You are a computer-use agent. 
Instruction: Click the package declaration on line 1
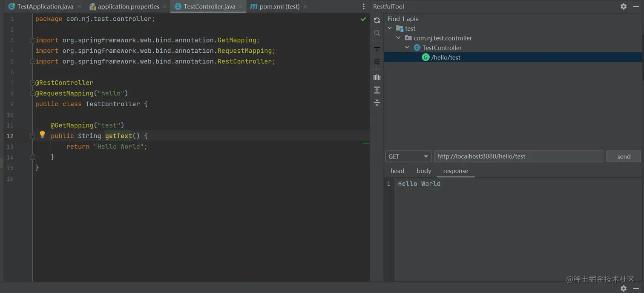(95, 19)
